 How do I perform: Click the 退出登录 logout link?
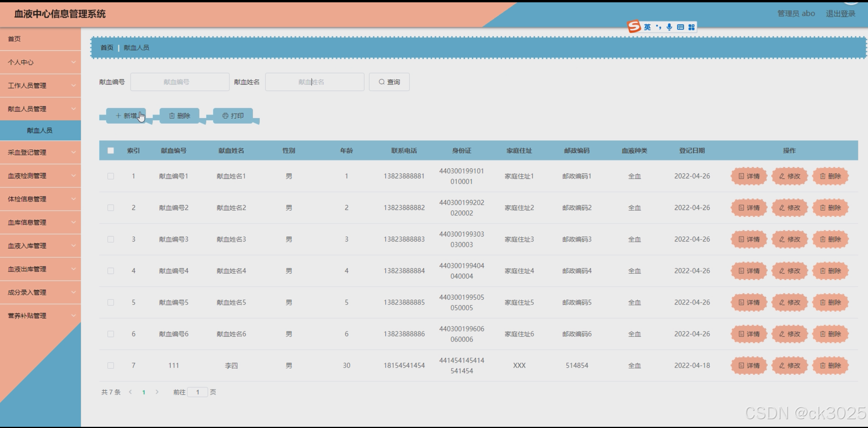[x=840, y=14]
